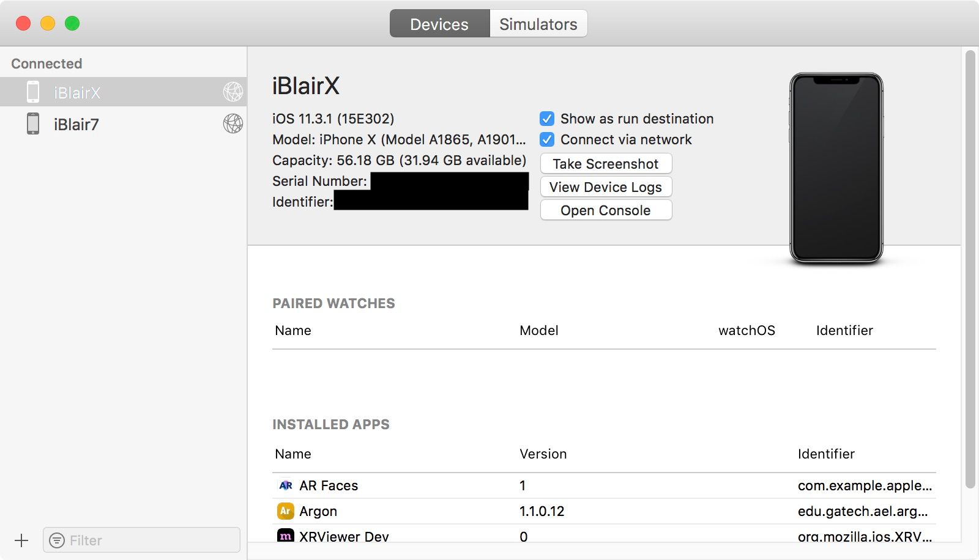Toggle the Connect via network checkbox on
This screenshot has height=560, width=979.
pos(546,139)
